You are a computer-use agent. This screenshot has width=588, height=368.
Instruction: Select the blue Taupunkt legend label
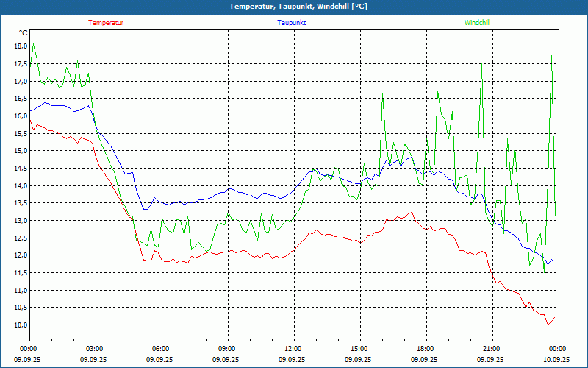click(291, 23)
